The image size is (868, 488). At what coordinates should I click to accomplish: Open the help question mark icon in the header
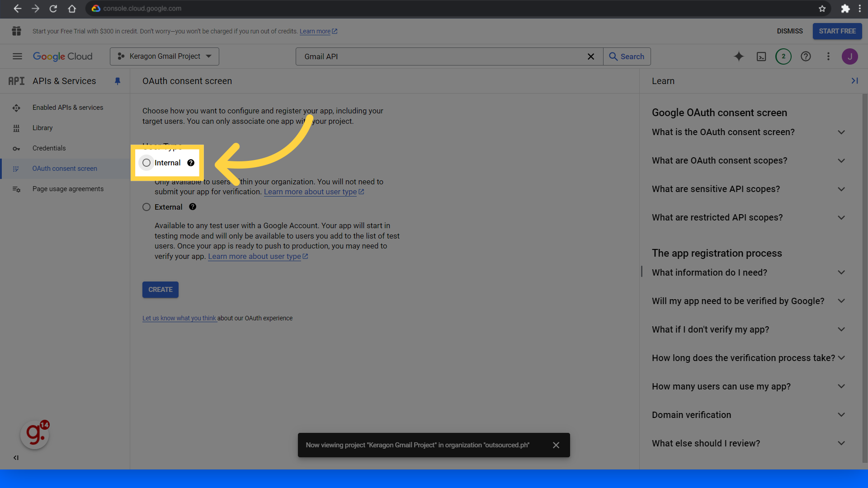tap(806, 56)
